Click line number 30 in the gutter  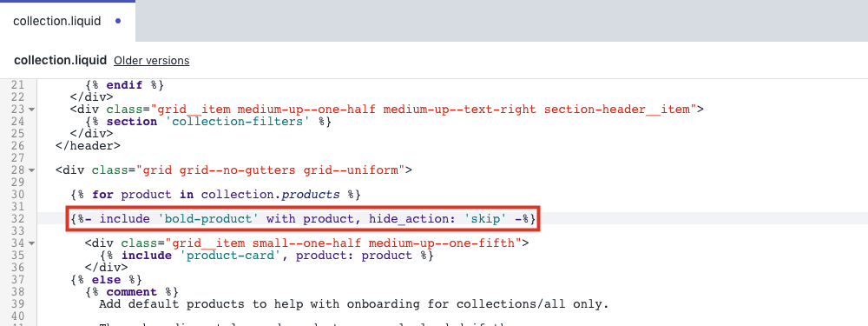pyautogui.click(x=18, y=195)
